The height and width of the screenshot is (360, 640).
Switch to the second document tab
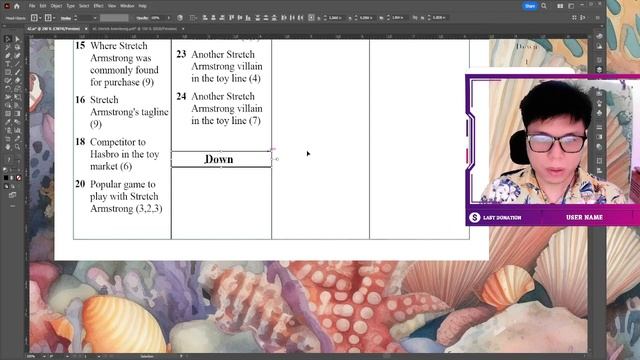135,29
